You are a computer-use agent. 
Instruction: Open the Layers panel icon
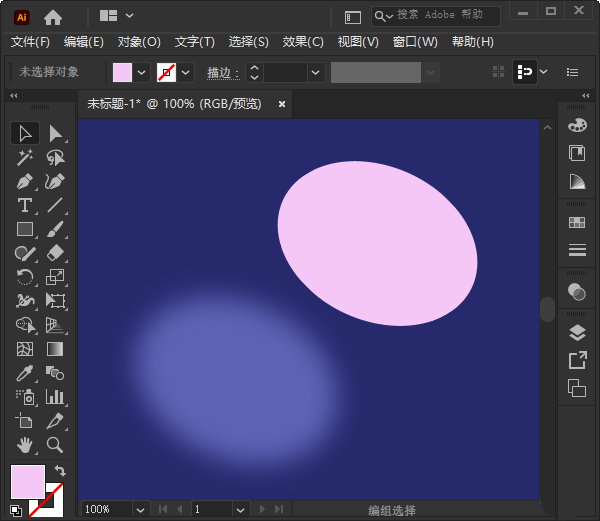(577, 332)
